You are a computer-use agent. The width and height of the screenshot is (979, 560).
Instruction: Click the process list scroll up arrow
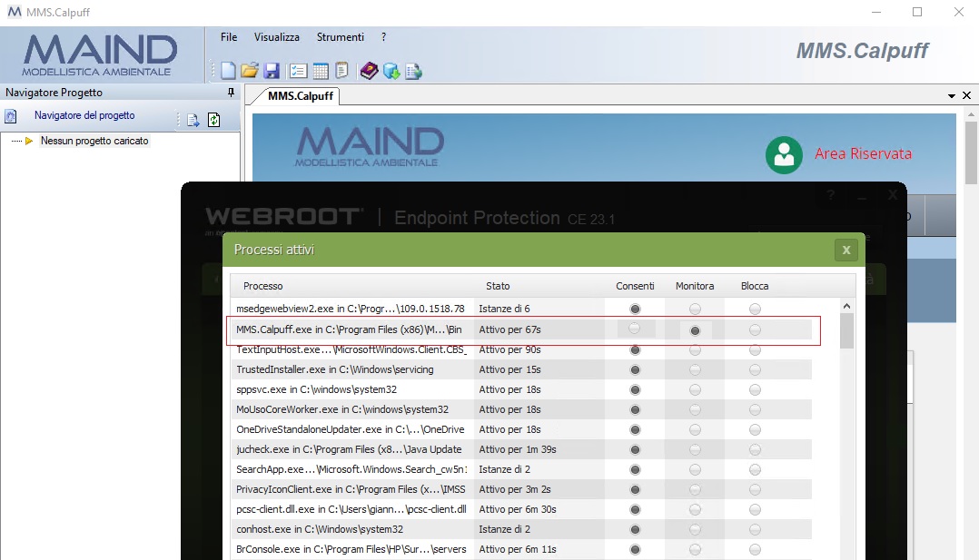846,306
